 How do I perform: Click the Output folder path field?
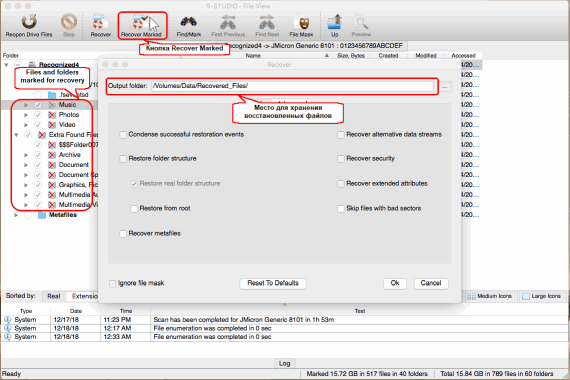click(x=293, y=86)
